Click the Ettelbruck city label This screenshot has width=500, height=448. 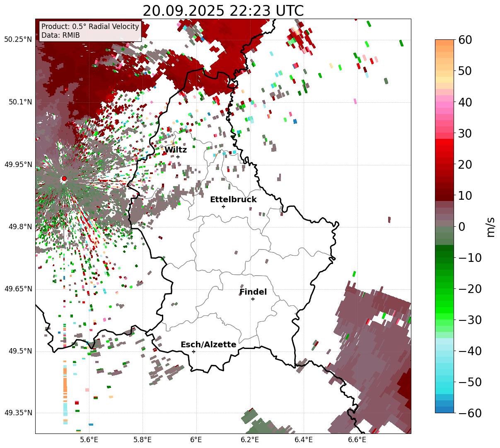233,200
